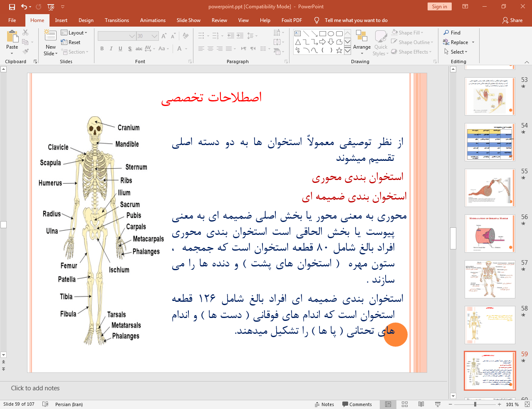Switch to Reading View icon
Screen dimensions: 532x409
click(x=421, y=404)
